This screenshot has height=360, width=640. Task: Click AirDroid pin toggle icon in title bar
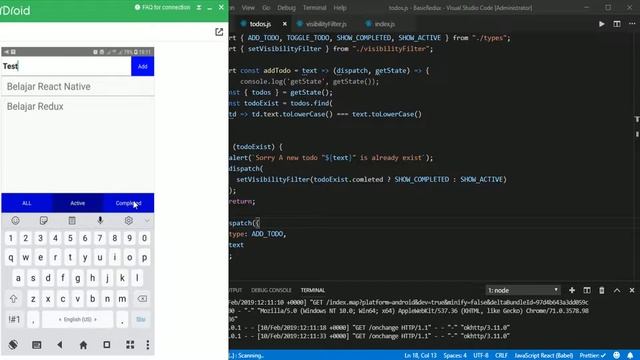[199, 7]
